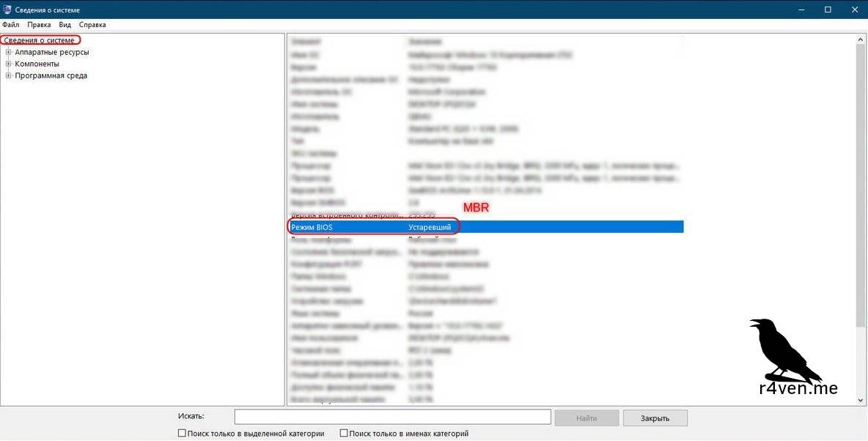The image size is (868, 441).
Task: Select Сведения о системе root node
Action: point(40,40)
